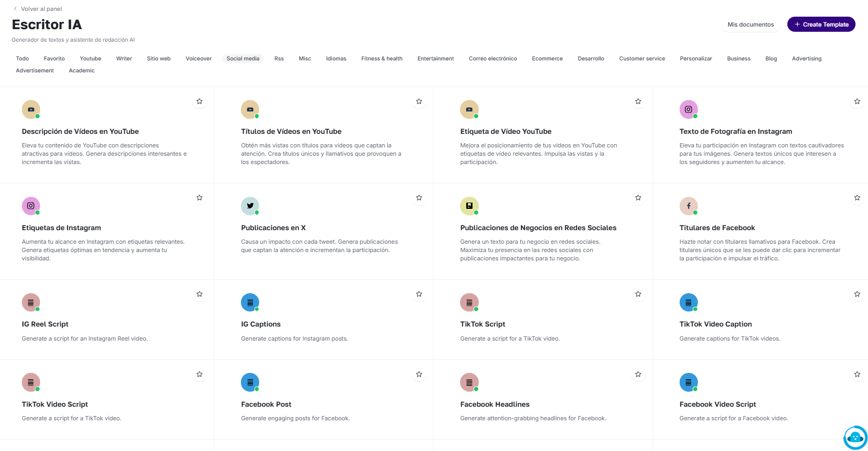The width and height of the screenshot is (868, 451).
Task: Click the Instagram icon of Etiquetas de Instagram
Action: (31, 206)
